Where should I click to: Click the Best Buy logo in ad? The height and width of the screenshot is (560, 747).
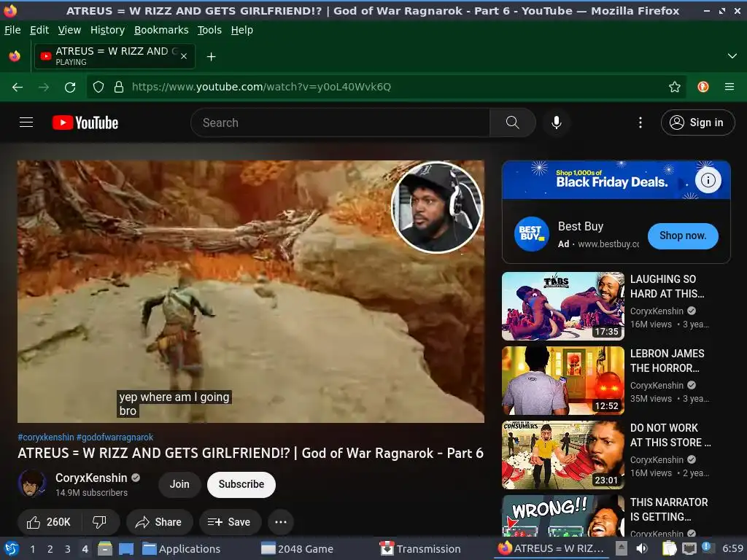point(531,234)
